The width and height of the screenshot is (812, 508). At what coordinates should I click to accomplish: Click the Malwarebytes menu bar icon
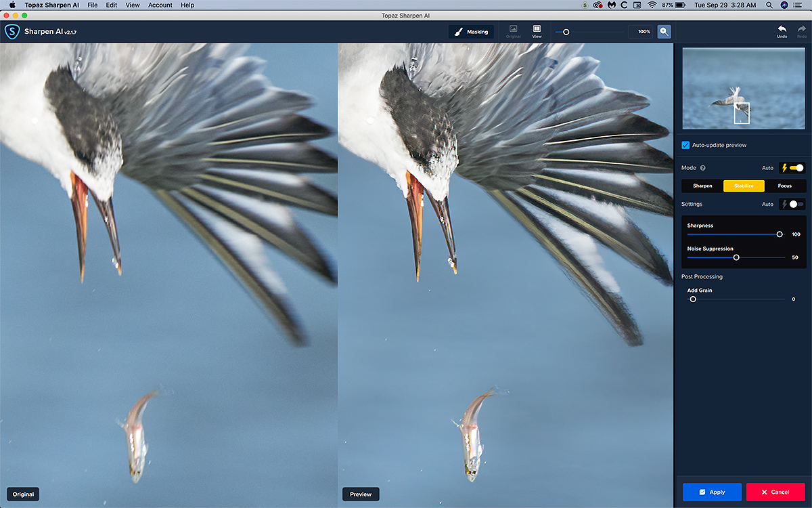pos(612,5)
